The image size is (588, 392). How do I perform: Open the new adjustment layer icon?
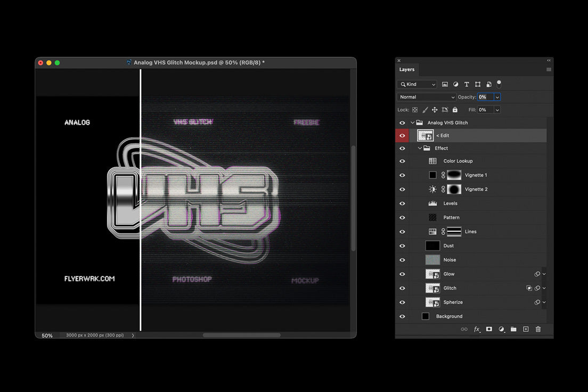[x=501, y=329]
